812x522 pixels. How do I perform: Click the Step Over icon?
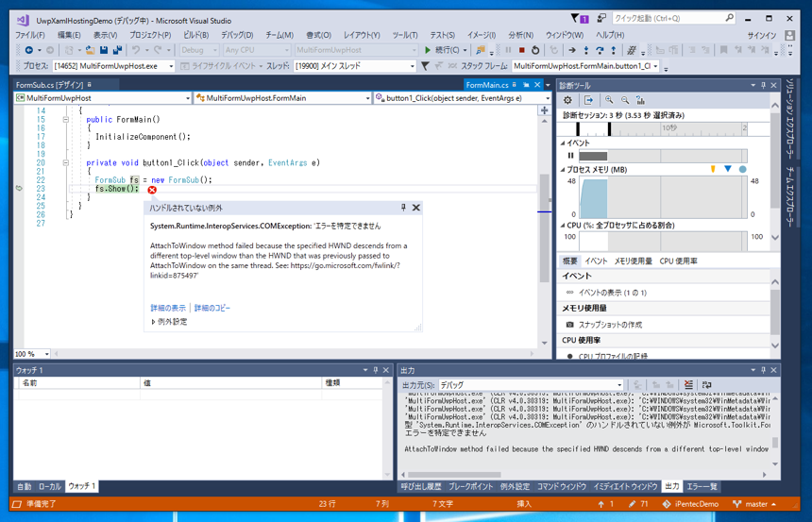pyautogui.click(x=600, y=50)
